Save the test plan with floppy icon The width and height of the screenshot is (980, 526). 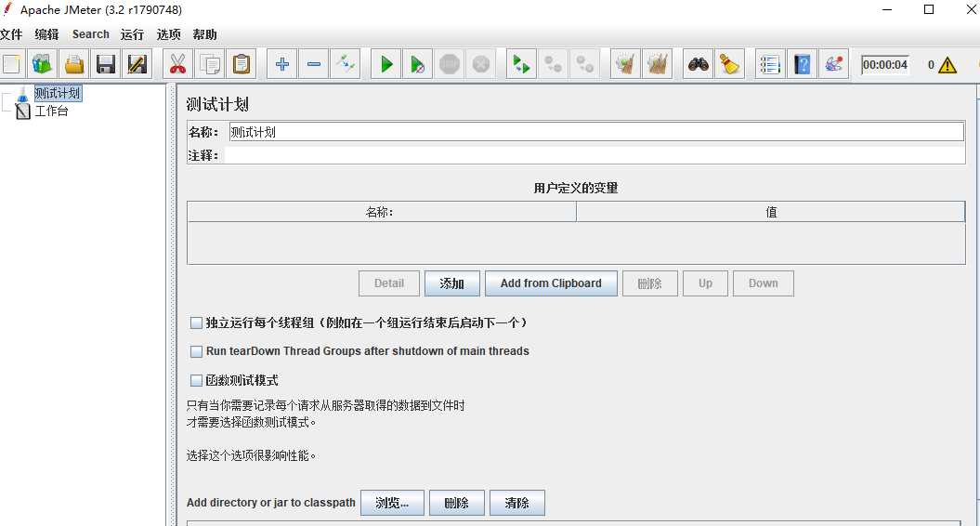coord(106,64)
